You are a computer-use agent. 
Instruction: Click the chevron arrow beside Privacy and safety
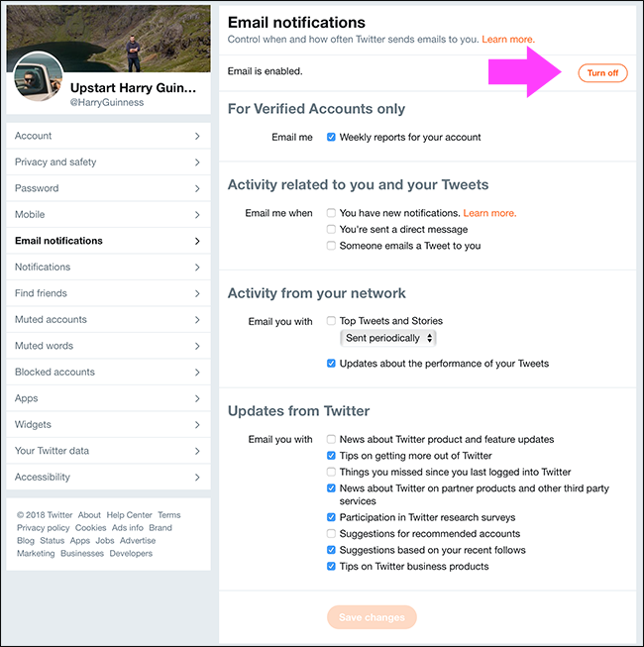click(x=197, y=162)
